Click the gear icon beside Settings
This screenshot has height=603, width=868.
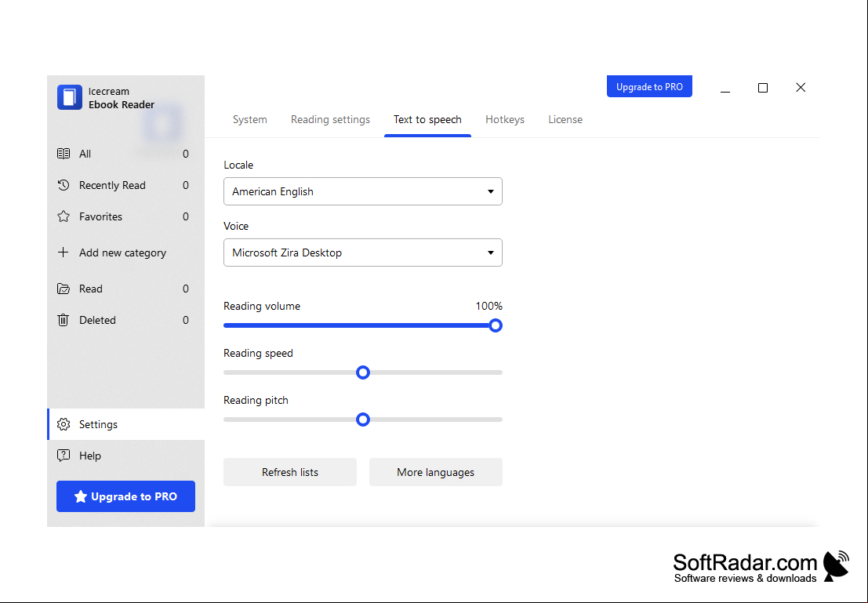click(x=64, y=424)
